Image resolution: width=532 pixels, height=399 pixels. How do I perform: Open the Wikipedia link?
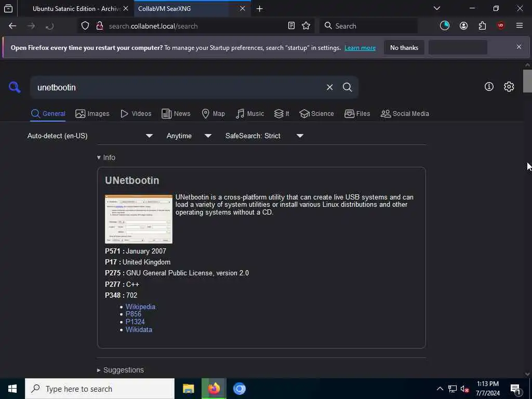coord(140,307)
